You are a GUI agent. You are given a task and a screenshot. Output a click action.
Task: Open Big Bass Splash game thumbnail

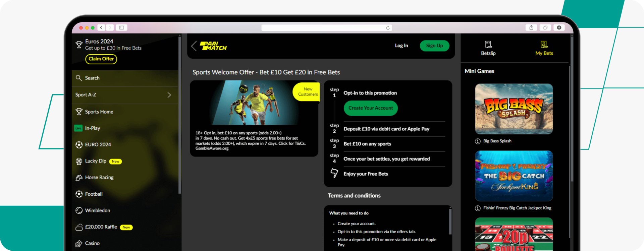[514, 109]
